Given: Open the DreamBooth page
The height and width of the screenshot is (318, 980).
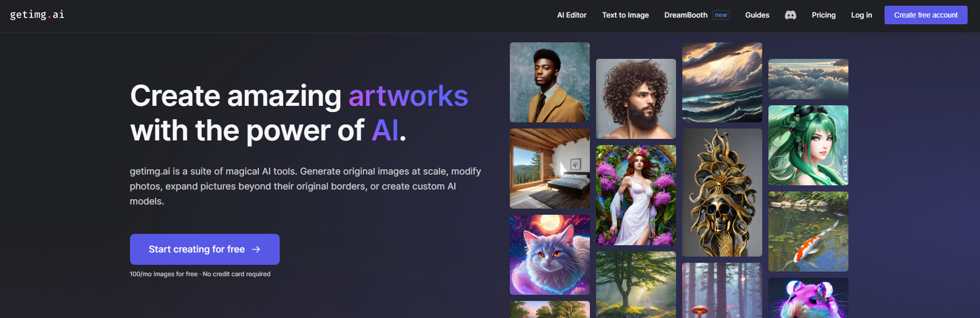Looking at the screenshot, I should [x=686, y=15].
